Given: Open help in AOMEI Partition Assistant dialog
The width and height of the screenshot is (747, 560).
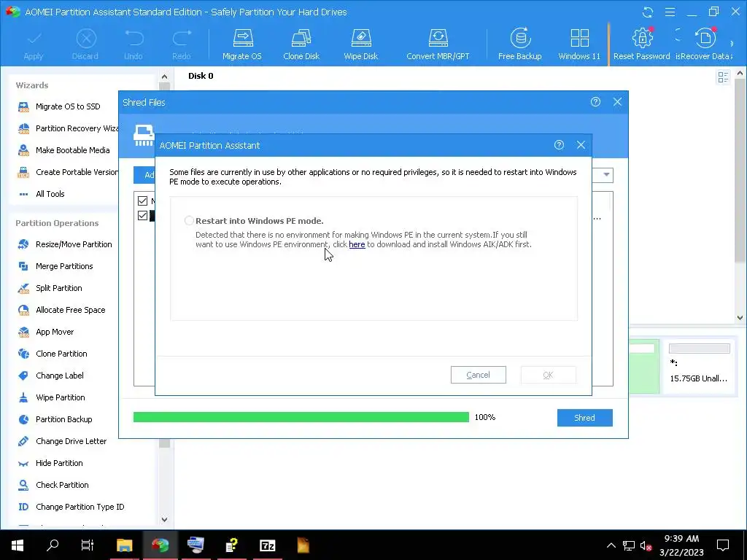Looking at the screenshot, I should pyautogui.click(x=559, y=145).
